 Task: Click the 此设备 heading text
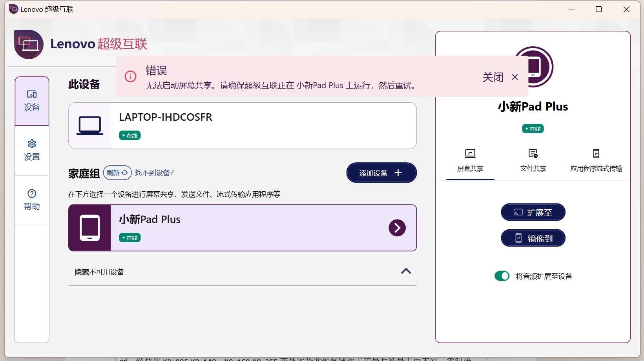pyautogui.click(x=84, y=84)
